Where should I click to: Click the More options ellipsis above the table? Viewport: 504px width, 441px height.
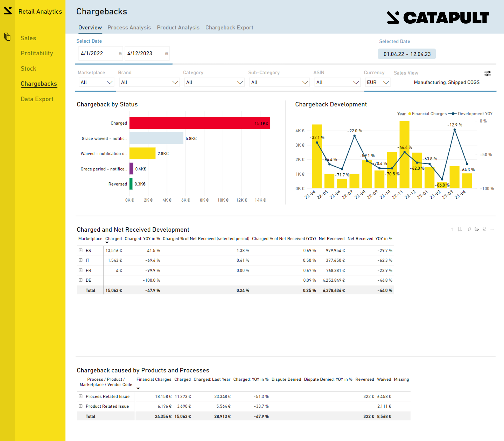click(x=492, y=229)
